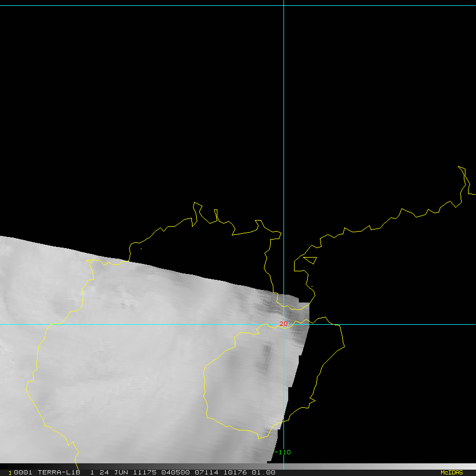Click the TERRA-L1B satellite name label
Viewport: 476px width, 476px height.
pos(58,472)
